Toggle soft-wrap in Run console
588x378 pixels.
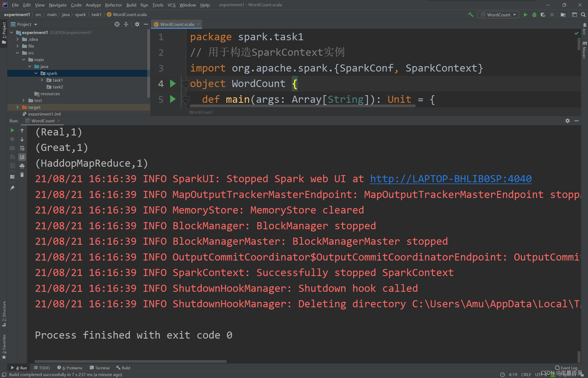point(22,148)
